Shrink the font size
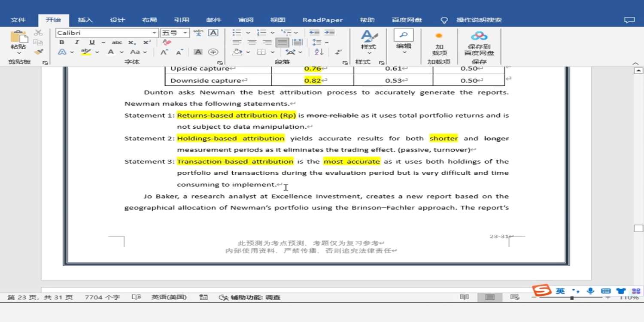 tap(179, 52)
